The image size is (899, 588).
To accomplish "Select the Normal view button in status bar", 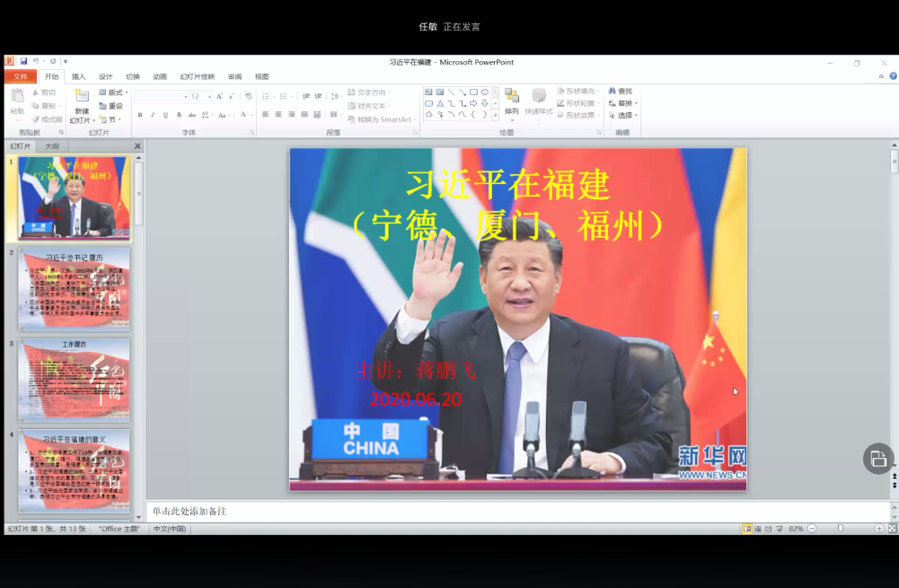I will click(747, 529).
